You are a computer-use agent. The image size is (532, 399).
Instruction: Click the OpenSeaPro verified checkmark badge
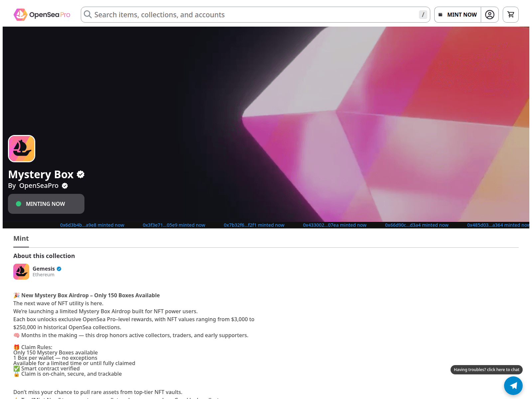[65, 186]
